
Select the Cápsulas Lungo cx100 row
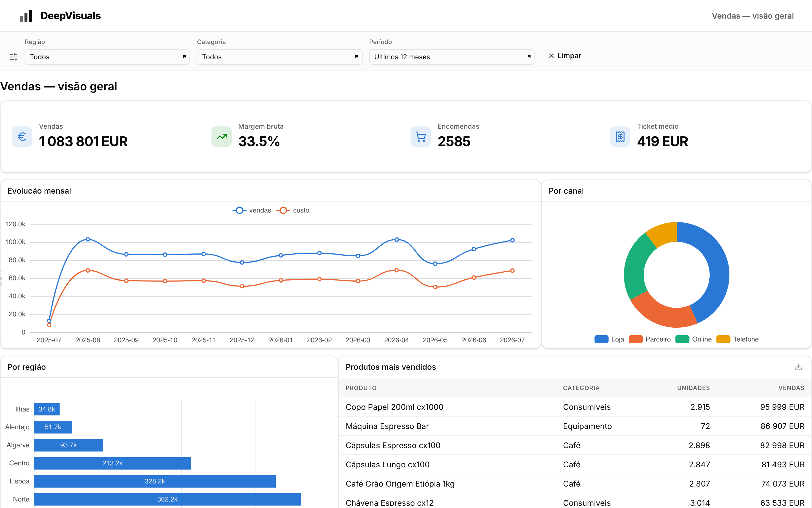[x=575, y=464]
